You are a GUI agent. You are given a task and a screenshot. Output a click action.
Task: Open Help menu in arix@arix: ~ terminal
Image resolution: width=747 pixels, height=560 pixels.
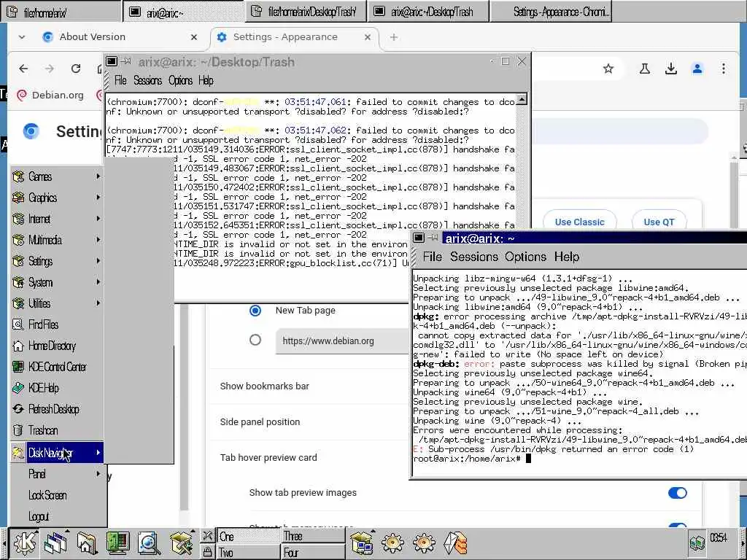(566, 257)
